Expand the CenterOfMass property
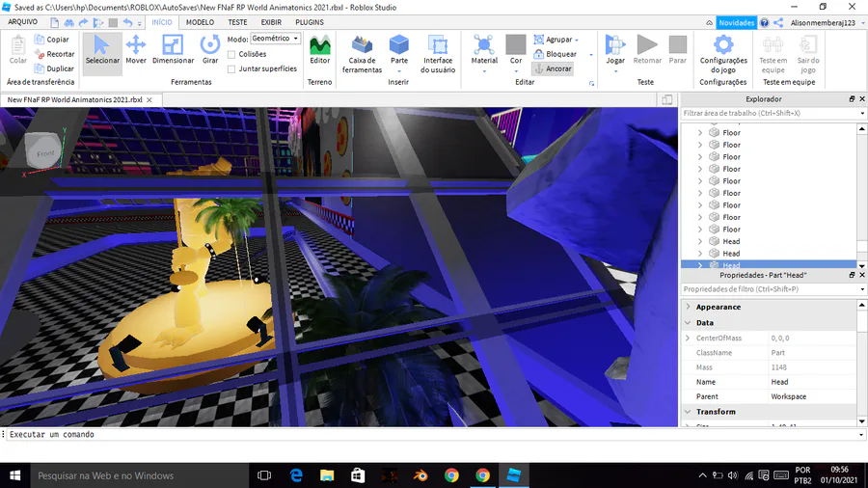The height and width of the screenshot is (488, 868). 688,338
